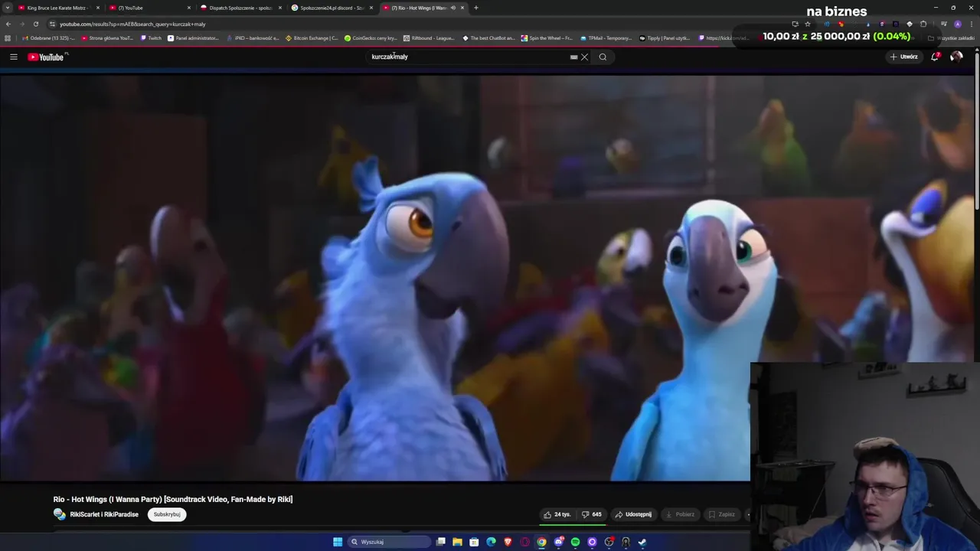980x551 pixels.
Task: Open Spotify from taskbar
Action: (x=575, y=542)
